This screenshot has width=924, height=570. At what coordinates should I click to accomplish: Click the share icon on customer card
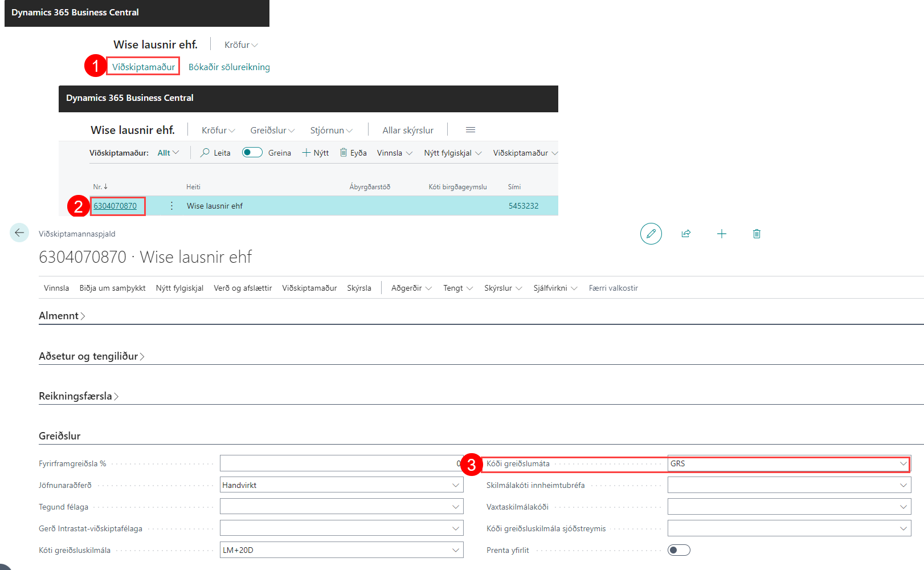click(x=686, y=234)
